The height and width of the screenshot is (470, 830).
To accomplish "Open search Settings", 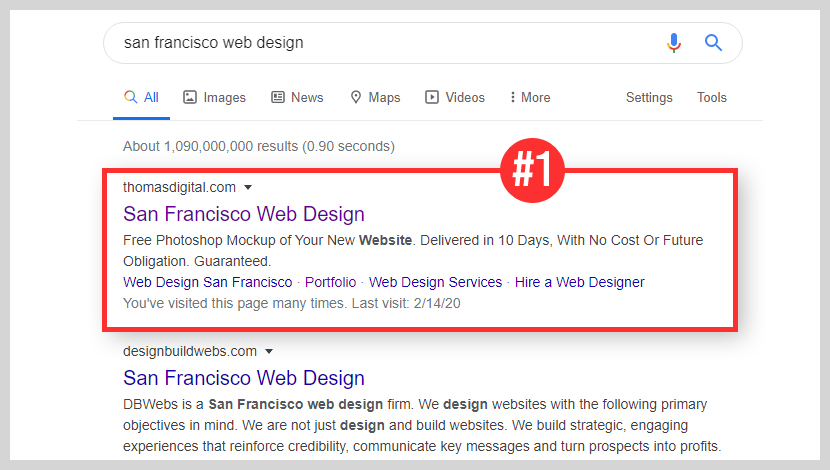I will (649, 97).
